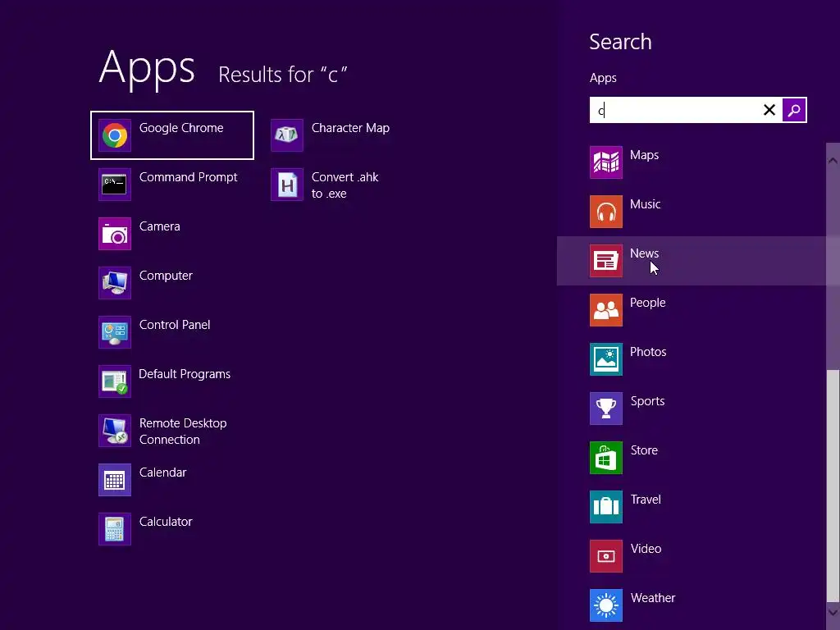The width and height of the screenshot is (840, 630).
Task: Select the People app icon
Action: click(x=606, y=310)
